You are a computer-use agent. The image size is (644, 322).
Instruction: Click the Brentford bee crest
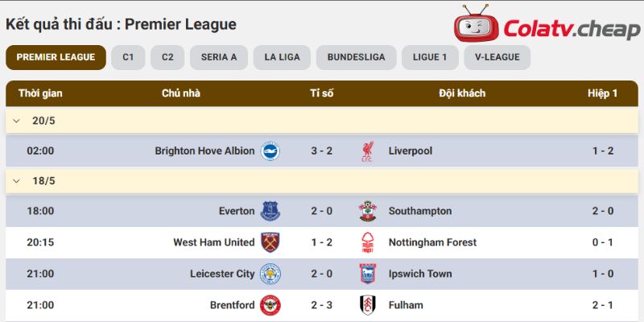click(270, 305)
